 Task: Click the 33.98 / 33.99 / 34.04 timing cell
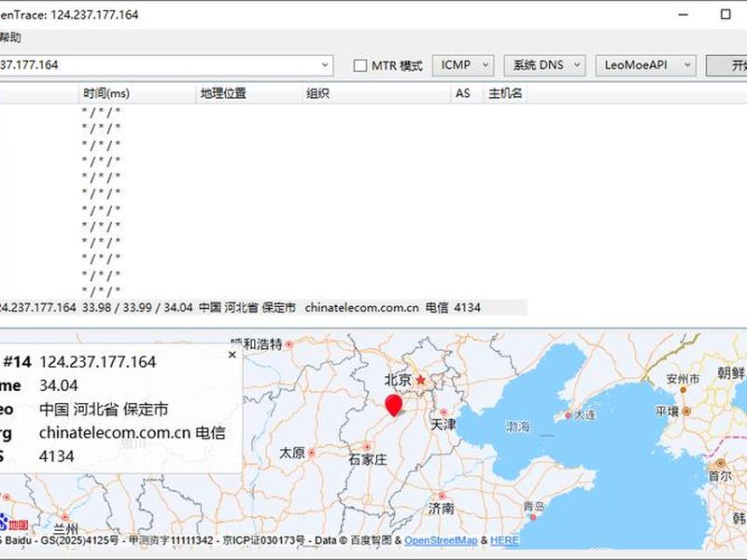point(137,308)
